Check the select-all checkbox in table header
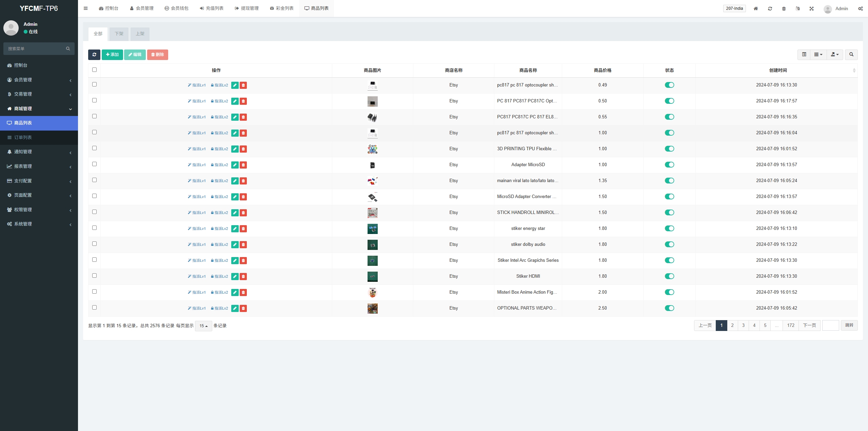The height and width of the screenshot is (431, 868). pyautogui.click(x=94, y=70)
